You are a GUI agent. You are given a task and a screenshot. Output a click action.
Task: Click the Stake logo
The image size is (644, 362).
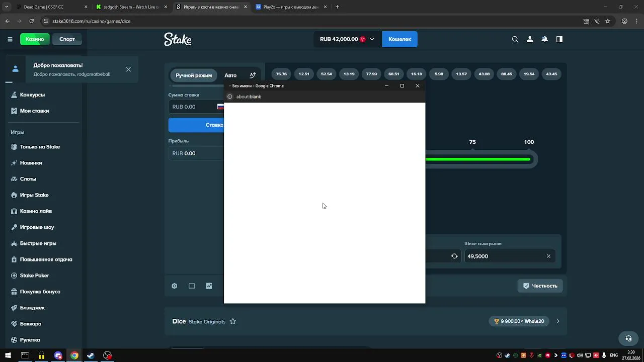178,39
